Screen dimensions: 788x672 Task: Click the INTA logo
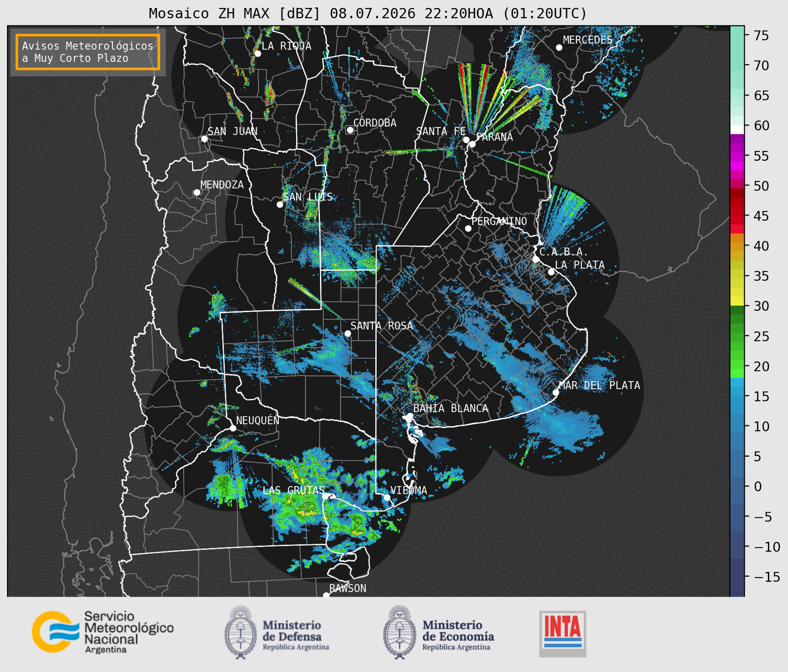pyautogui.click(x=562, y=634)
